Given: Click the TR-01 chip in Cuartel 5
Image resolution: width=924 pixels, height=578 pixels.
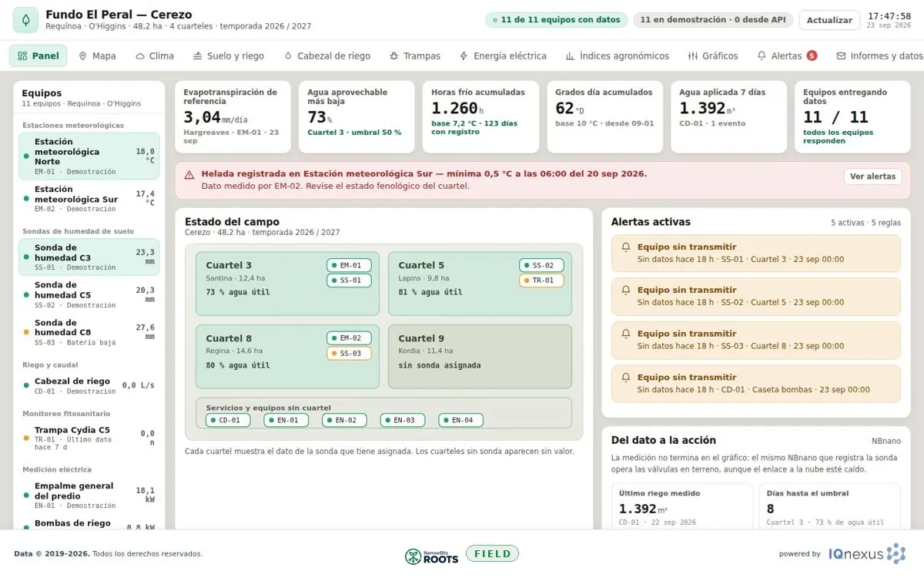Looking at the screenshot, I should click(x=541, y=281).
